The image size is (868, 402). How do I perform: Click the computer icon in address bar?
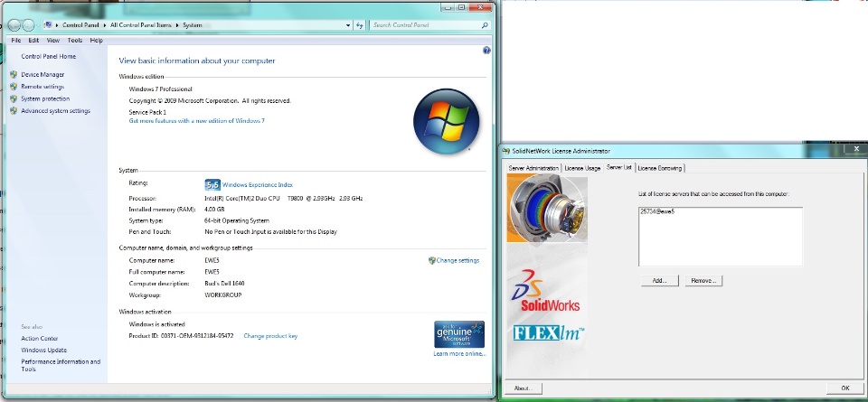[48, 25]
